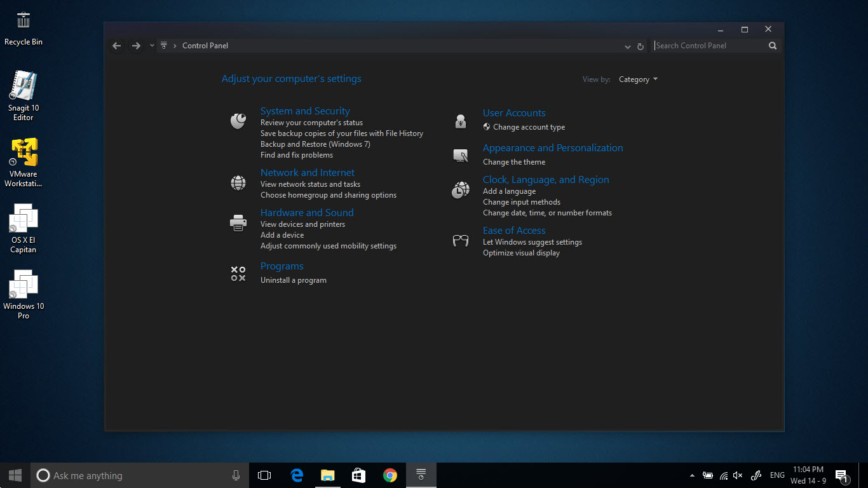Click the Appearance and Personalization icon
Viewport: 868px width, 488px height.
click(460, 155)
